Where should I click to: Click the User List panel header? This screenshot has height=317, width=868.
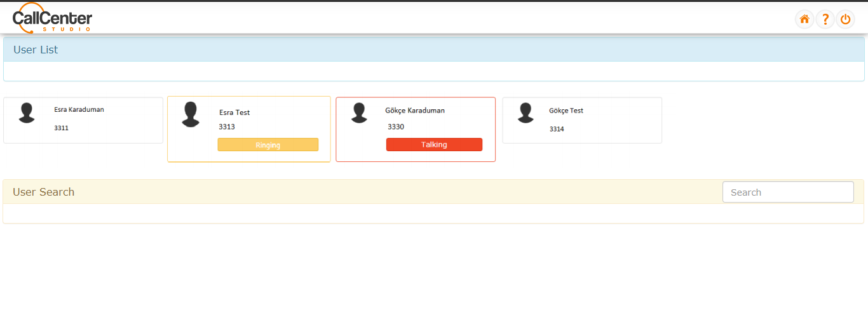[434, 50]
